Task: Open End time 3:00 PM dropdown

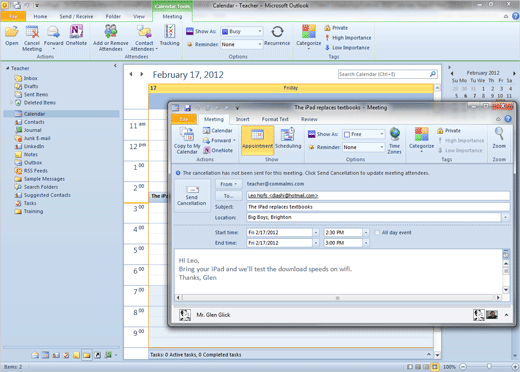Action: coord(366,243)
